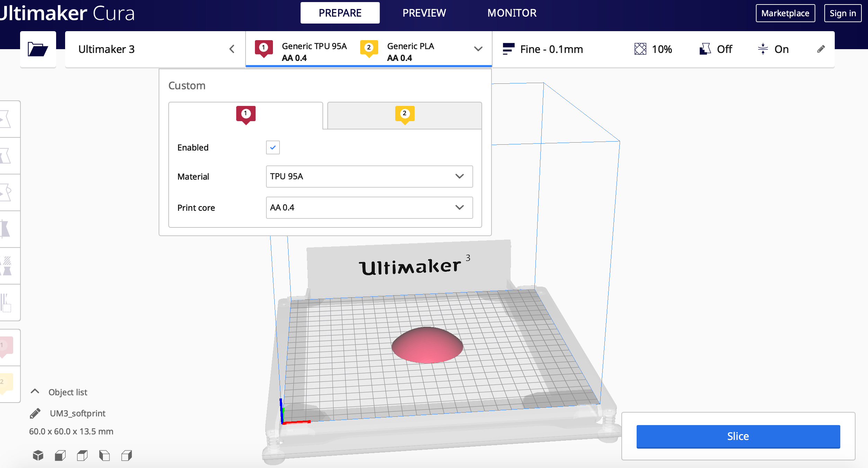Select the pink dome model on build plate
This screenshot has width=868, height=468.
(427, 345)
